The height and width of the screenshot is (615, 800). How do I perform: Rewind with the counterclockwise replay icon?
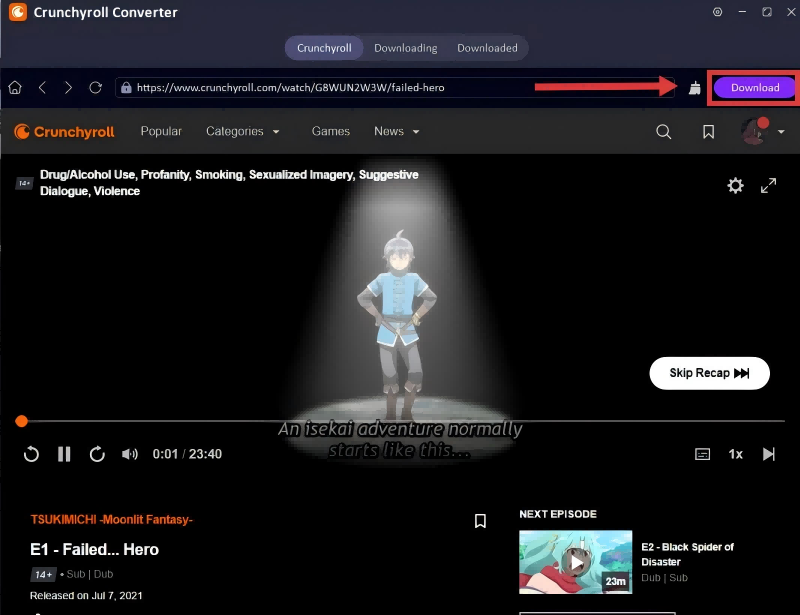coord(31,454)
